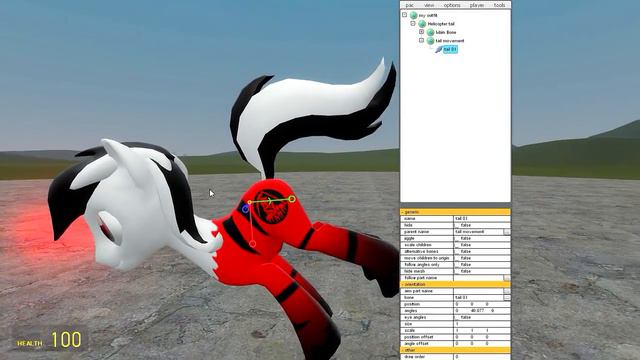This screenshot has width=640, height=360.
Task: Collapse the tail movement tree node
Action: 422,40
